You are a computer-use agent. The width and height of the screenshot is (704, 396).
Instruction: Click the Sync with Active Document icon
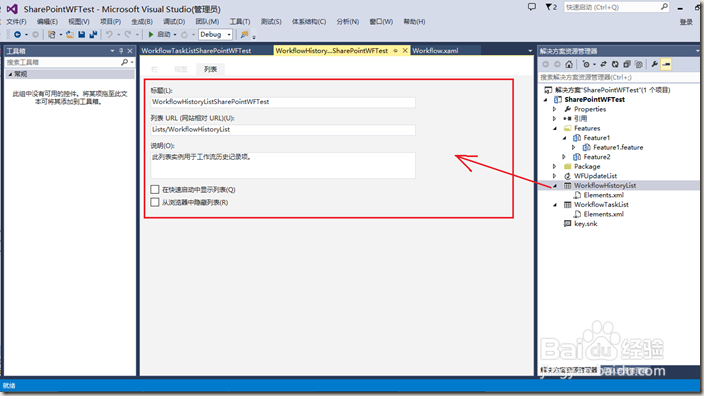point(603,64)
